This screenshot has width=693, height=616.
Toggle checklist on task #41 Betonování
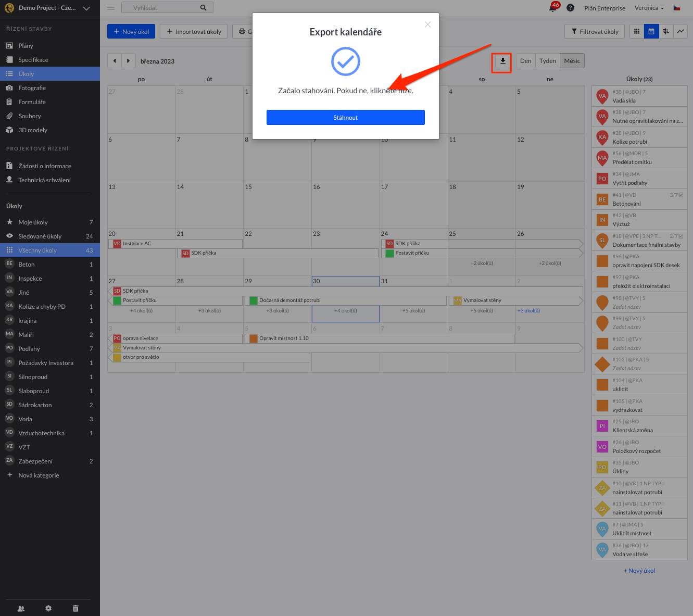click(x=681, y=195)
